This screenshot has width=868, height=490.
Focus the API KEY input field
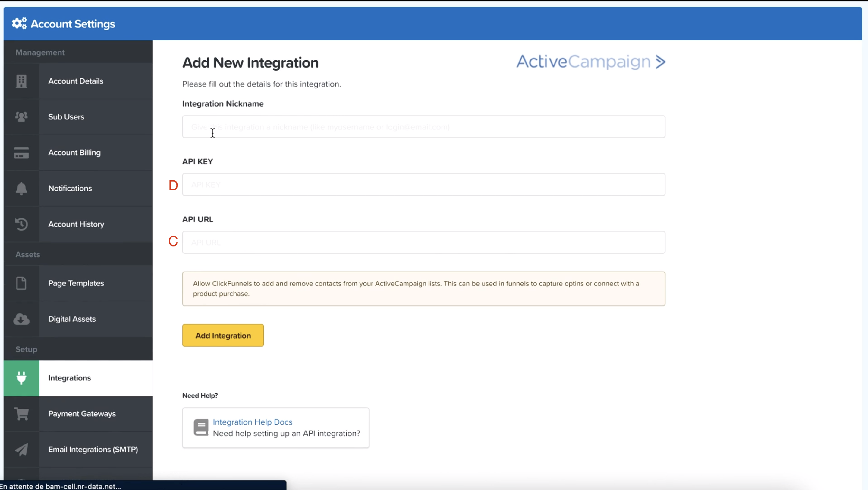423,184
